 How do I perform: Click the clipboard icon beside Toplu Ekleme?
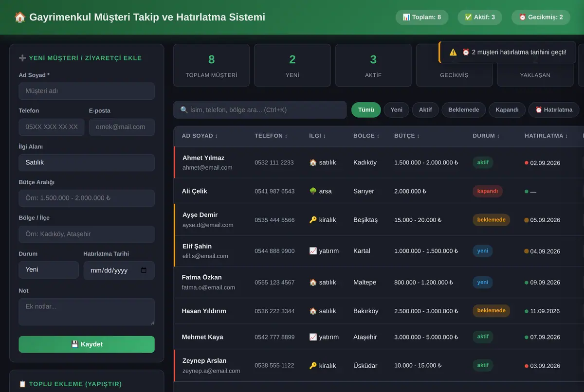[22, 384]
